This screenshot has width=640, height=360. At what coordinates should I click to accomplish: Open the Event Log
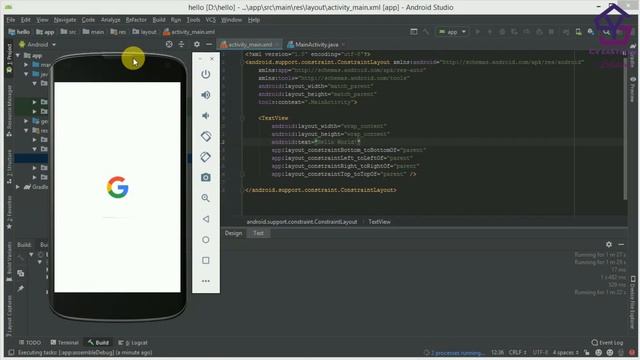(x=607, y=343)
